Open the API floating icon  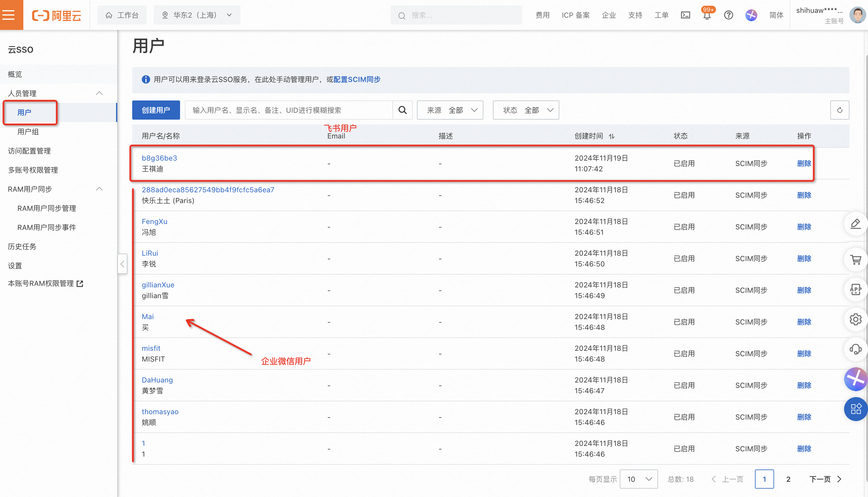855,289
